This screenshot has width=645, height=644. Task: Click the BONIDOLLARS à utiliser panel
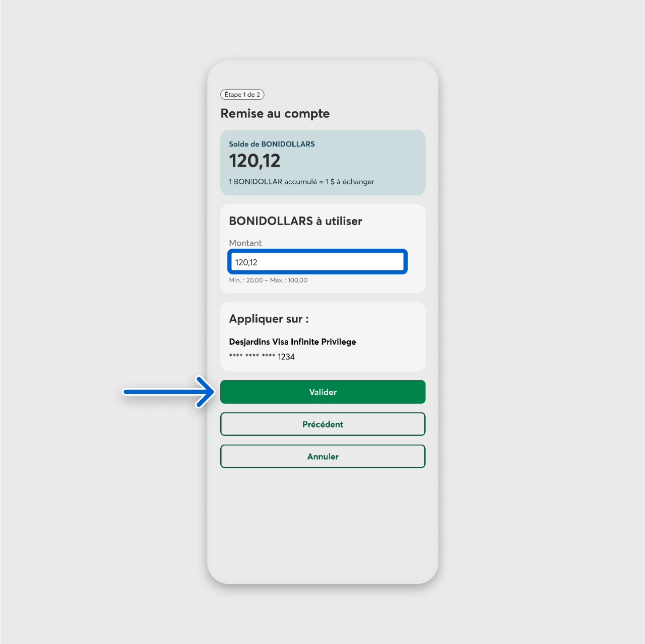click(x=322, y=248)
